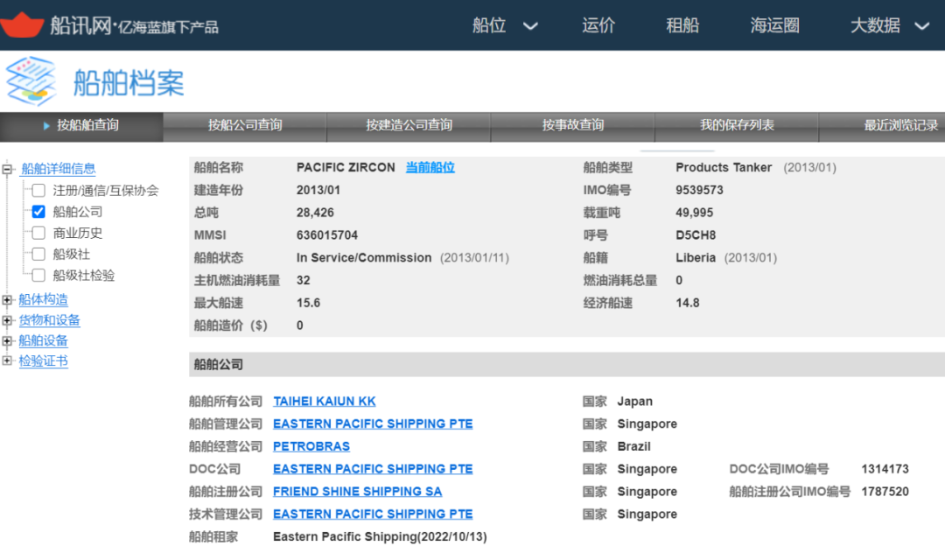Expand the 检验证书 tree node

8,360
